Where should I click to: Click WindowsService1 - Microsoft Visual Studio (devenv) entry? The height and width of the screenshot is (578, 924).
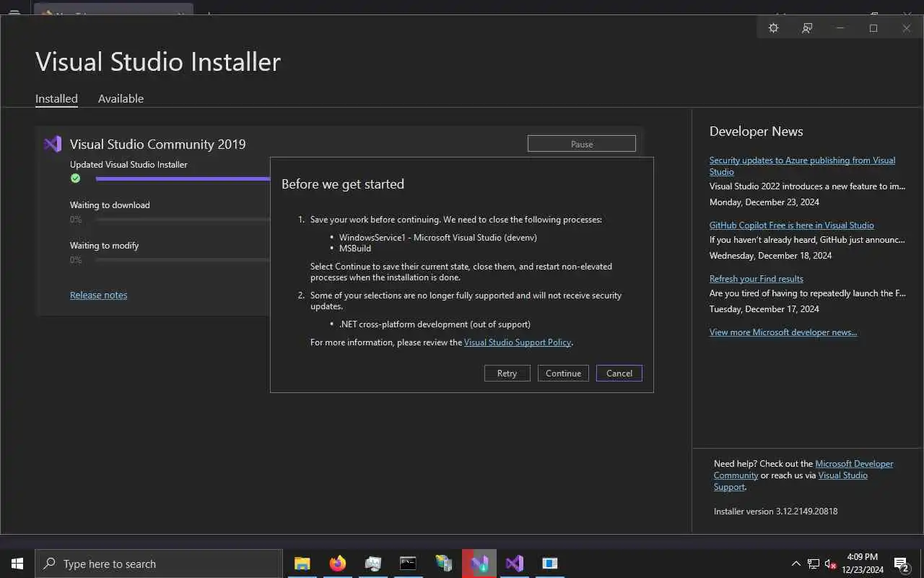tap(438, 238)
